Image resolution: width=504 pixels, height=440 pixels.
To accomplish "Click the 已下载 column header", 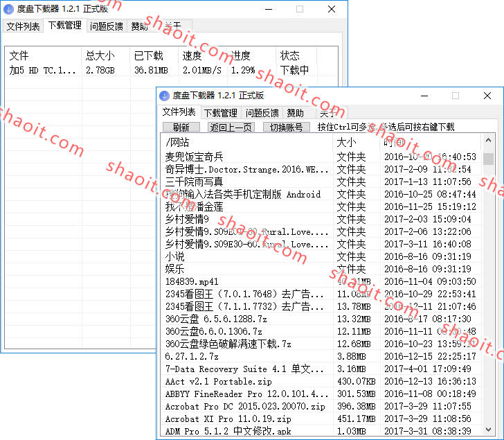I will click(154, 55).
